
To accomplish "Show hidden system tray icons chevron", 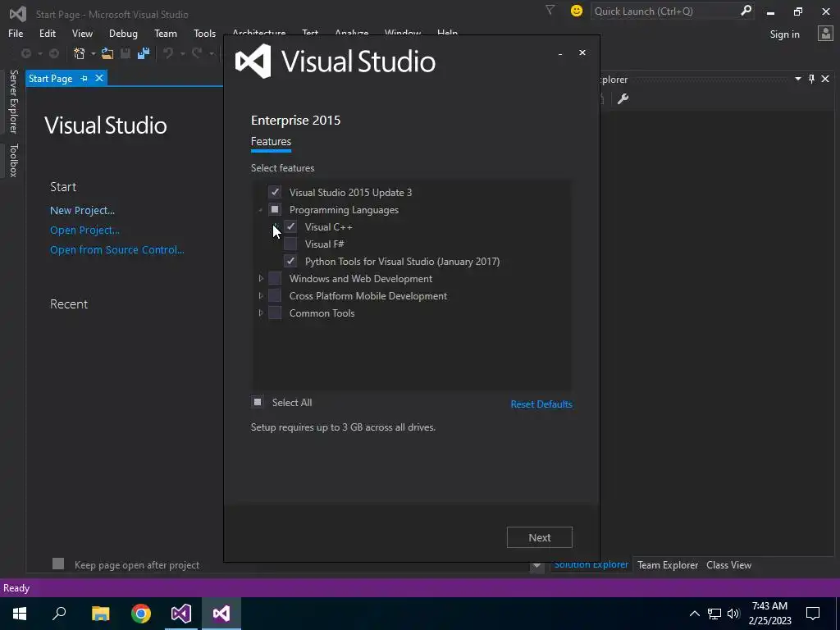I will (x=694, y=614).
